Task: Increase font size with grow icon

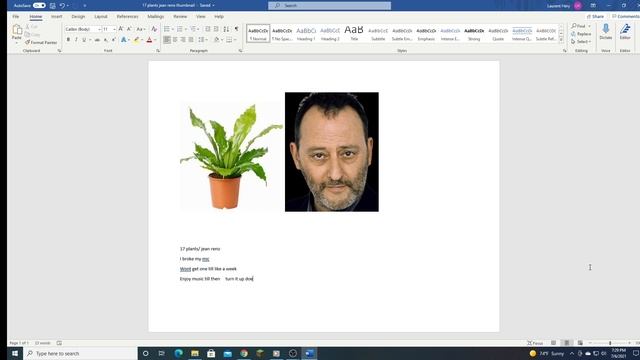Action: click(121, 29)
